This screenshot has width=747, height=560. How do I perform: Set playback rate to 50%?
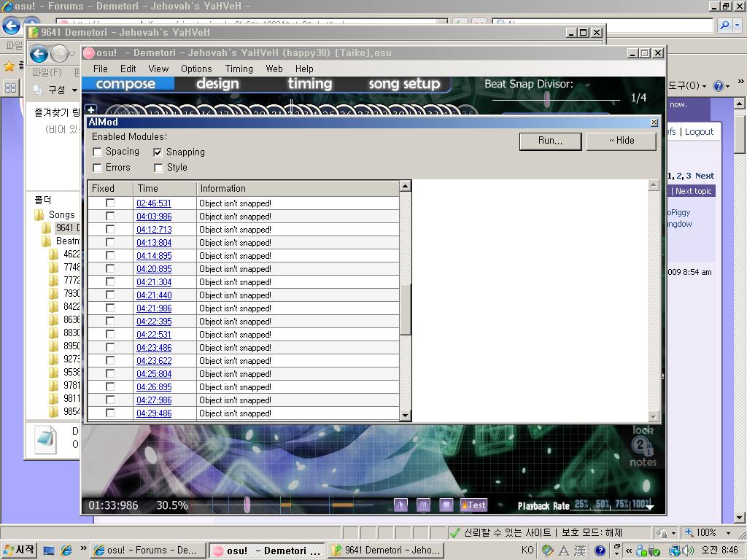602,504
